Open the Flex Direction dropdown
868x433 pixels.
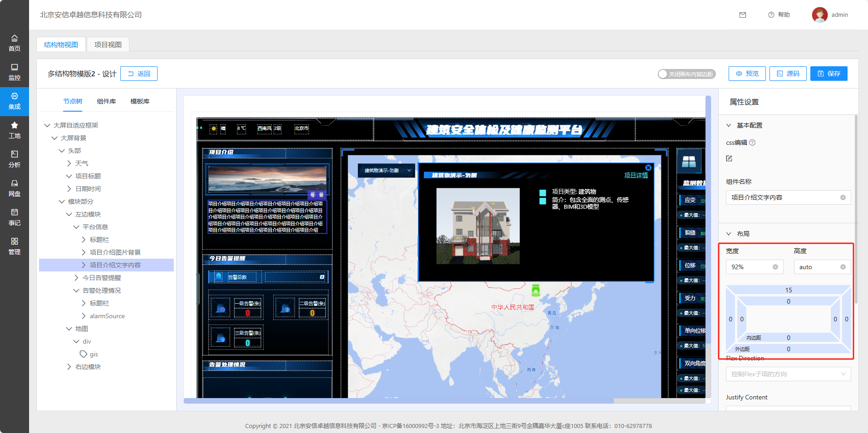pos(788,374)
